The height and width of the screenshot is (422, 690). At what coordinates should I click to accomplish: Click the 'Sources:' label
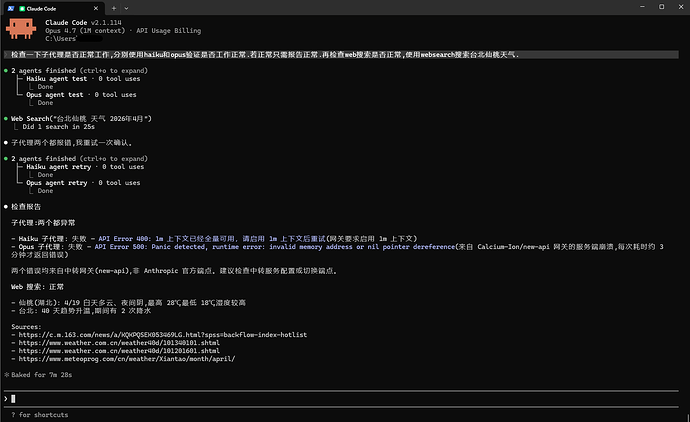coord(26,327)
